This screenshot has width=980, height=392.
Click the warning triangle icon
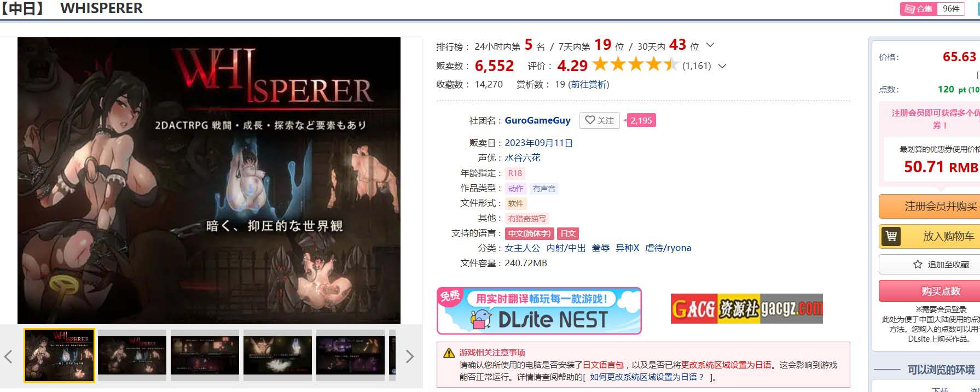tap(449, 353)
